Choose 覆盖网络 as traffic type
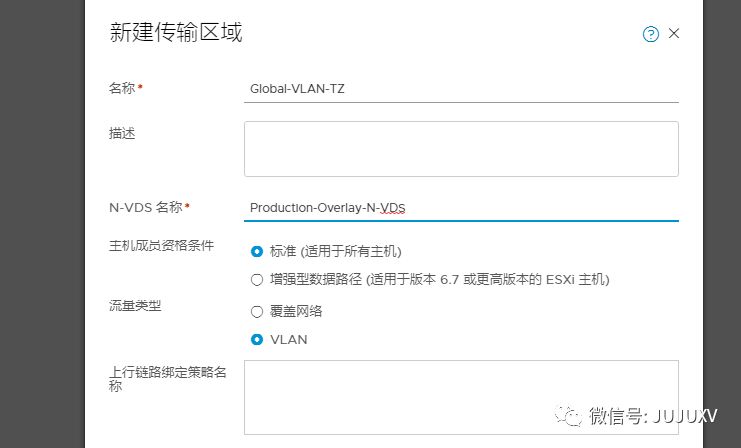The image size is (741, 448). click(x=257, y=311)
